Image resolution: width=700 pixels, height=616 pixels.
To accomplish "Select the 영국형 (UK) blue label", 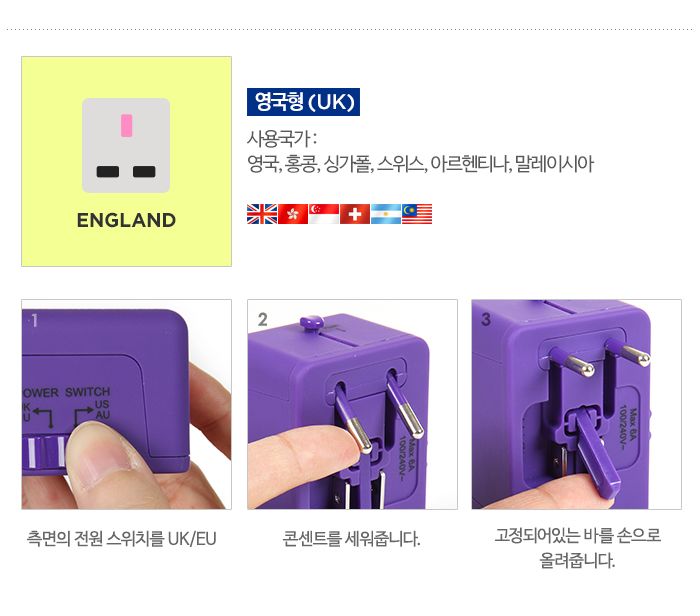I will point(304,102).
